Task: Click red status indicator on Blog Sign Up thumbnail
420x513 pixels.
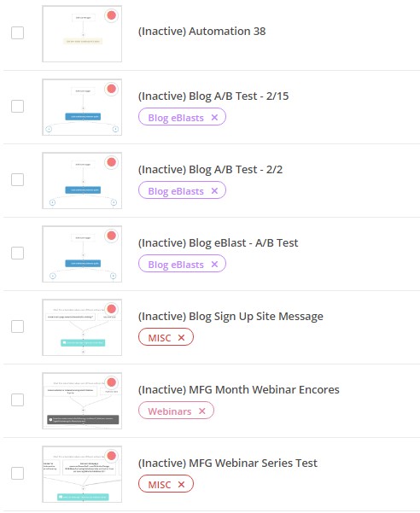Action: [112, 309]
